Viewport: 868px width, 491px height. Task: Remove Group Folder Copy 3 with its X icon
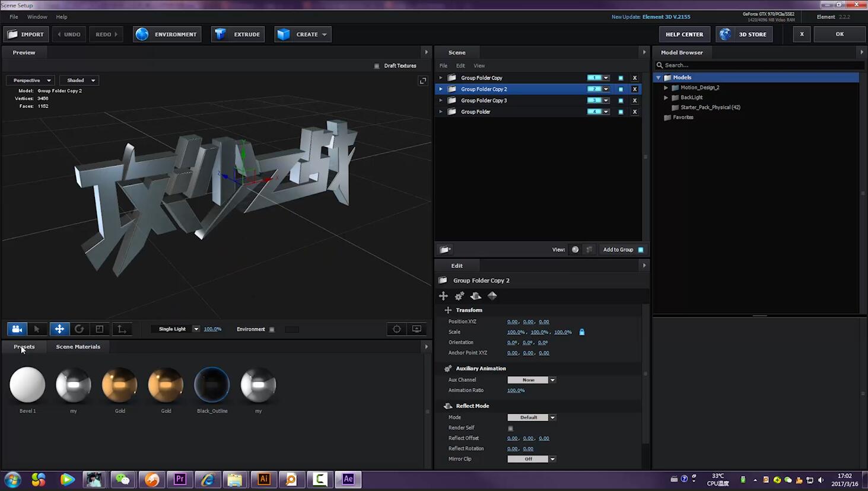click(635, 100)
